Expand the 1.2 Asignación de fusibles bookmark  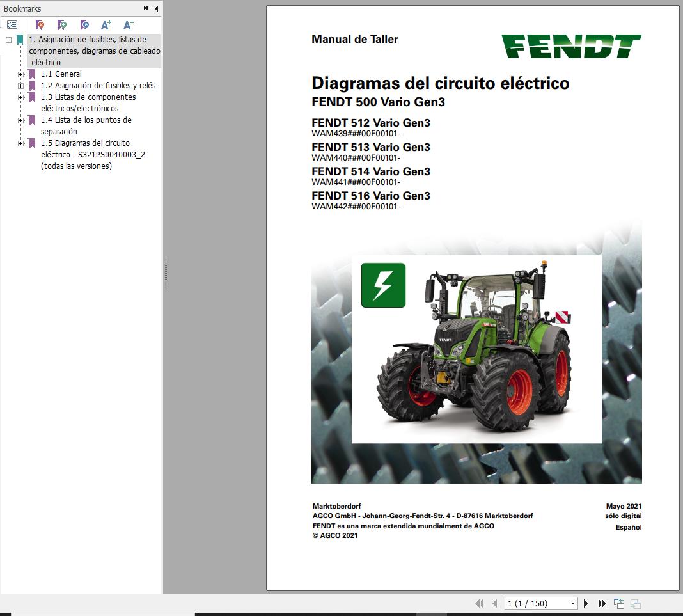(20, 86)
